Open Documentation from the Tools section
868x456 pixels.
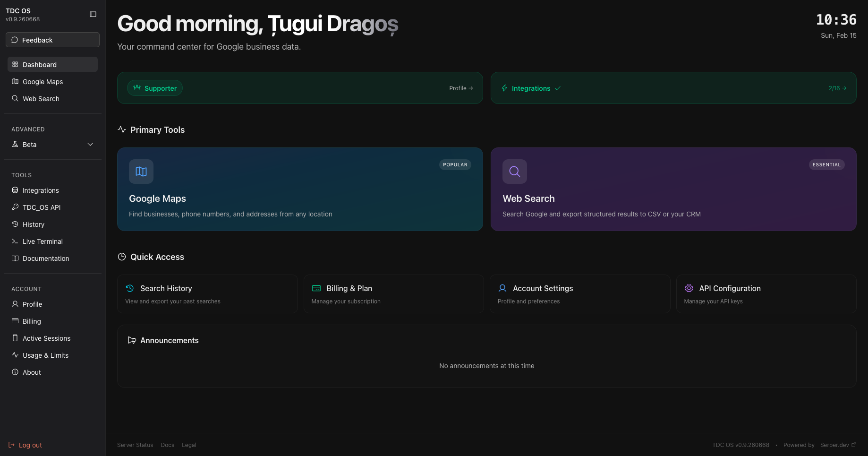(45, 258)
